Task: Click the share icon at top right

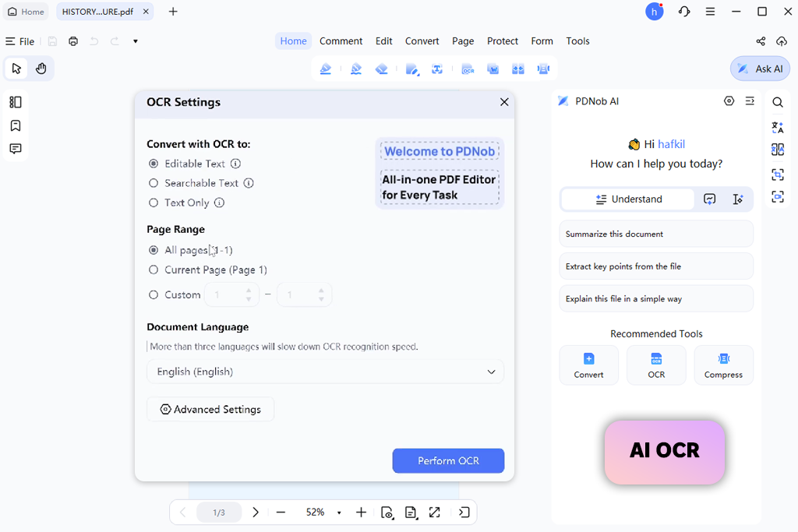Action: pyautogui.click(x=761, y=41)
